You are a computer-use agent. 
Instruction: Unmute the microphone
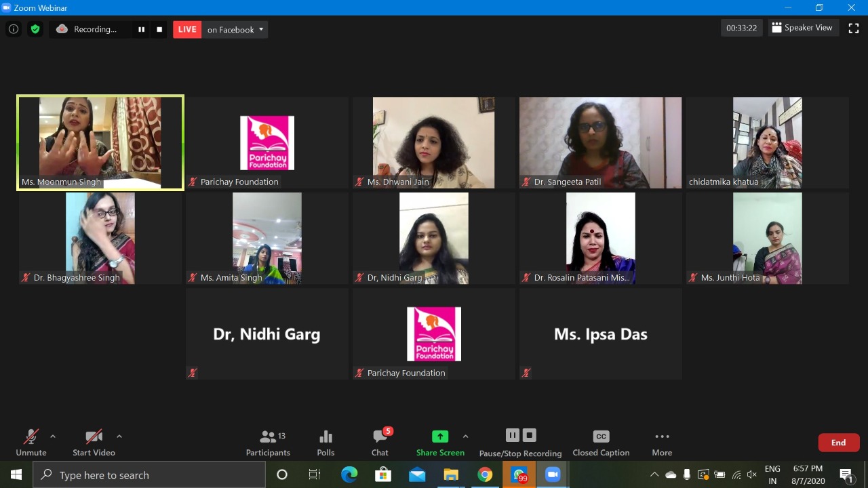tap(31, 443)
